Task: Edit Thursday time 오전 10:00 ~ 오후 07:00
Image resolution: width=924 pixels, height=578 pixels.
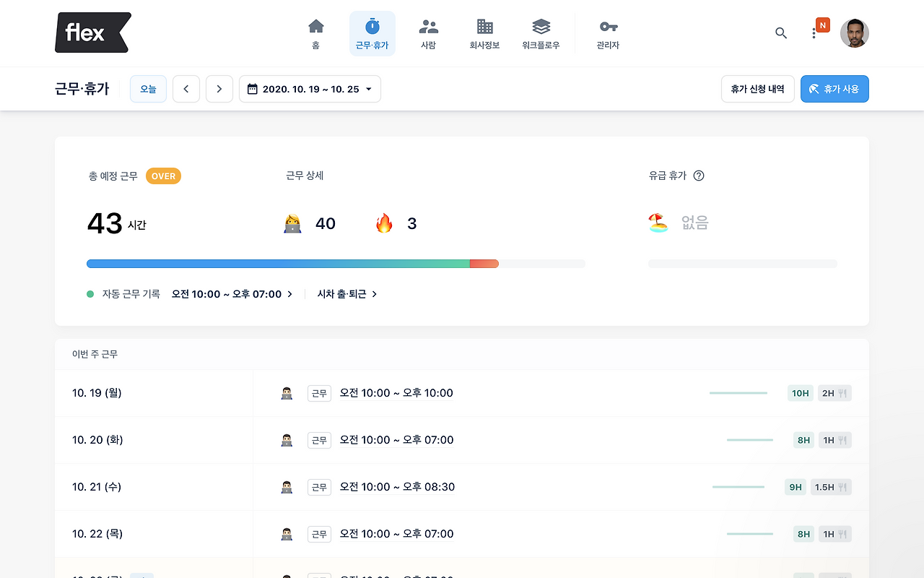Action: pos(397,534)
